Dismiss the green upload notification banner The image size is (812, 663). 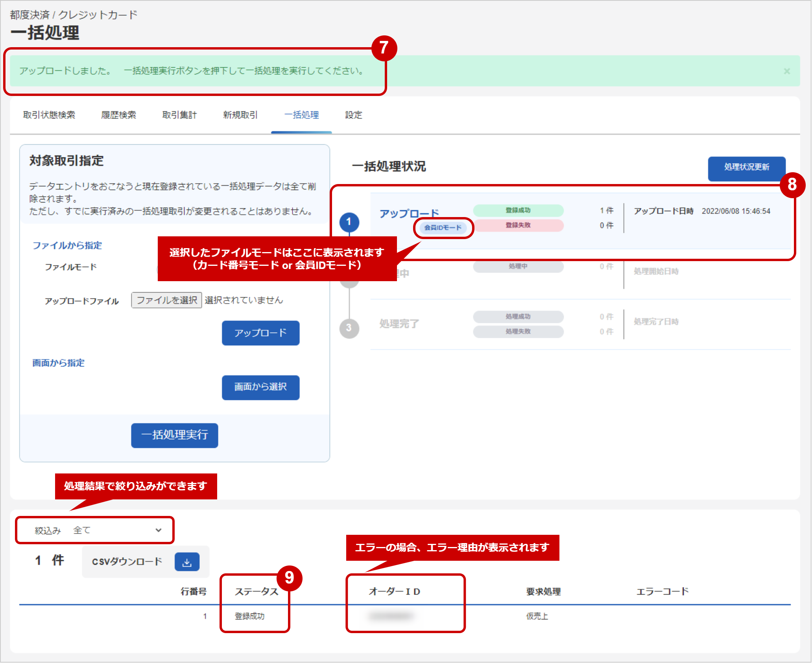tap(786, 71)
